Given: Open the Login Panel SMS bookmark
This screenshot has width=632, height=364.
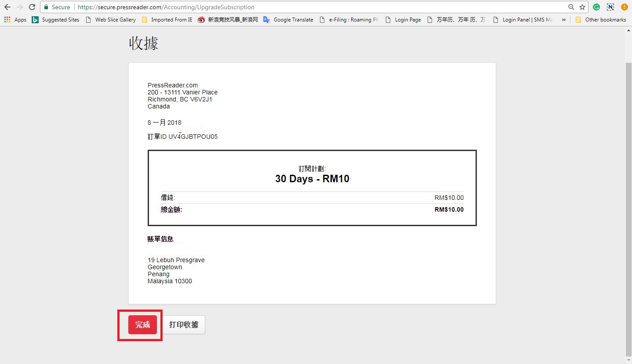Looking at the screenshot, I should pos(523,20).
